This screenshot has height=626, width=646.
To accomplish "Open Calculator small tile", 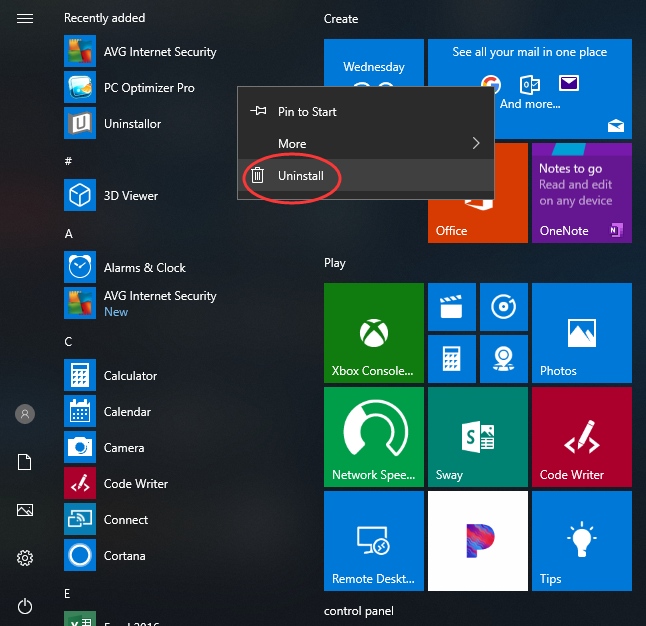I will 452,359.
